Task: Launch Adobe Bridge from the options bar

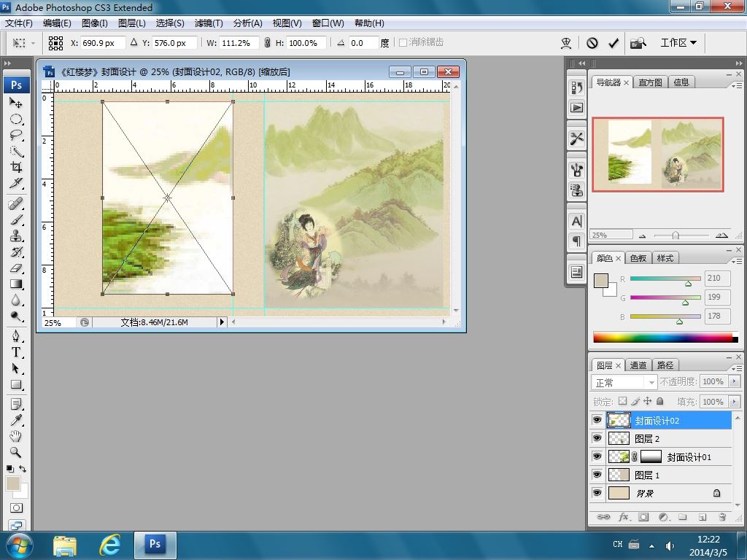Action: pyautogui.click(x=638, y=43)
